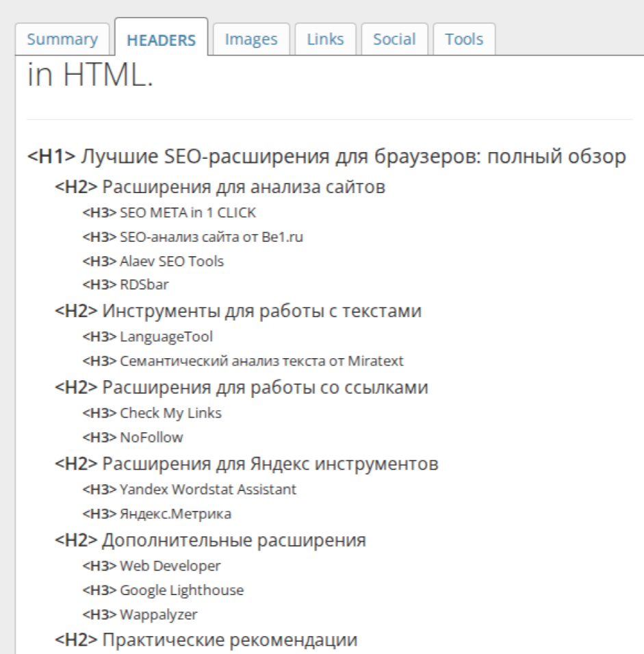Click the 'in HTML.' heading text
The image size is (644, 654).
point(90,75)
